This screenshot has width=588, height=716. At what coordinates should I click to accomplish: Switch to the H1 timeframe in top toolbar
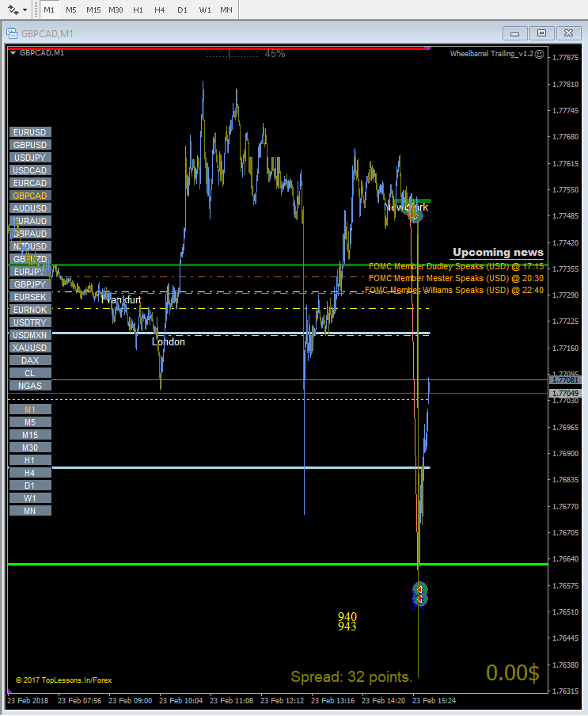(138, 10)
